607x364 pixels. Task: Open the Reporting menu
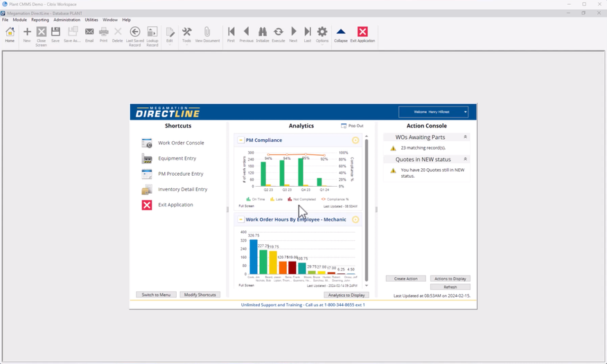(x=39, y=20)
